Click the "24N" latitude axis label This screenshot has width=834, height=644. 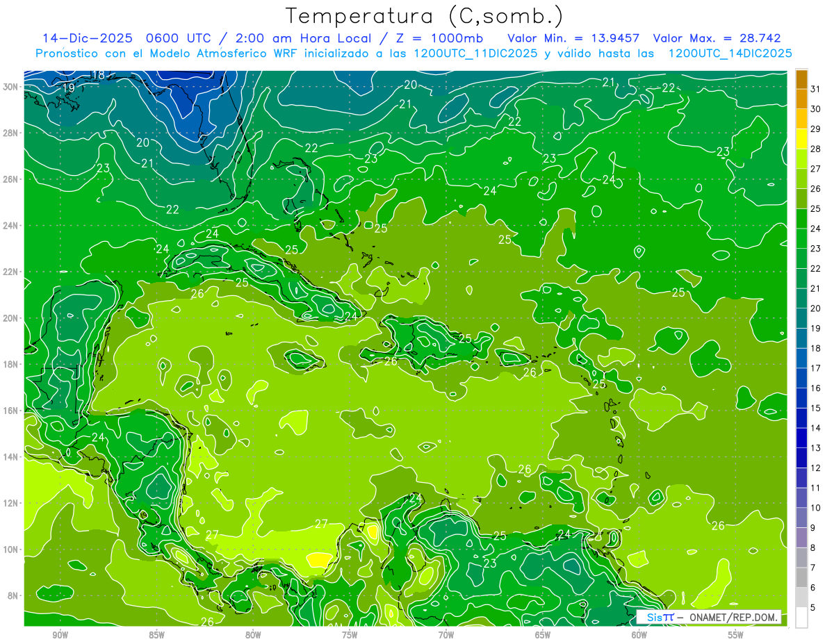pos(10,226)
